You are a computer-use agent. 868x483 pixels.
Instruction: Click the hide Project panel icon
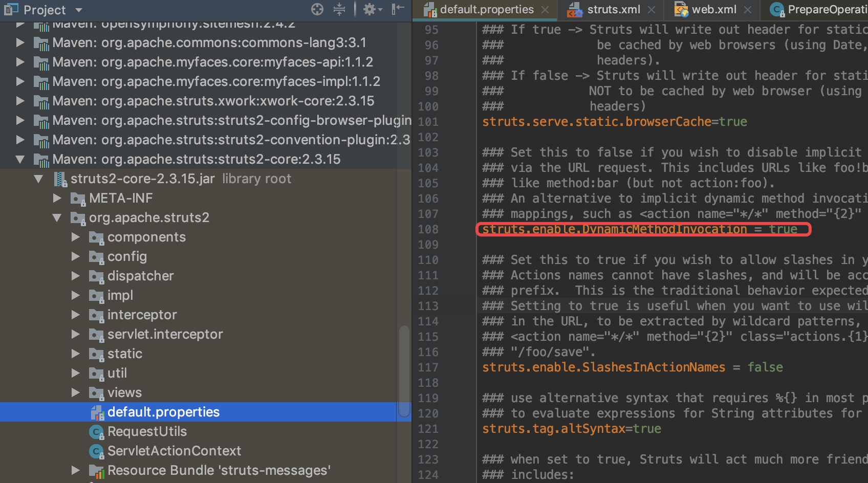pyautogui.click(x=398, y=9)
